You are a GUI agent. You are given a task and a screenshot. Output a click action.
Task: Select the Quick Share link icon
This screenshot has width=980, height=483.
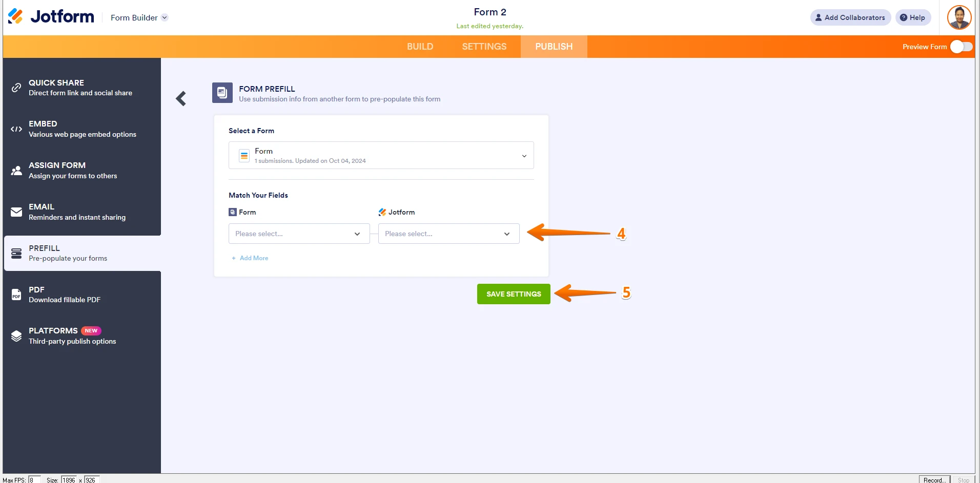pyautogui.click(x=16, y=88)
